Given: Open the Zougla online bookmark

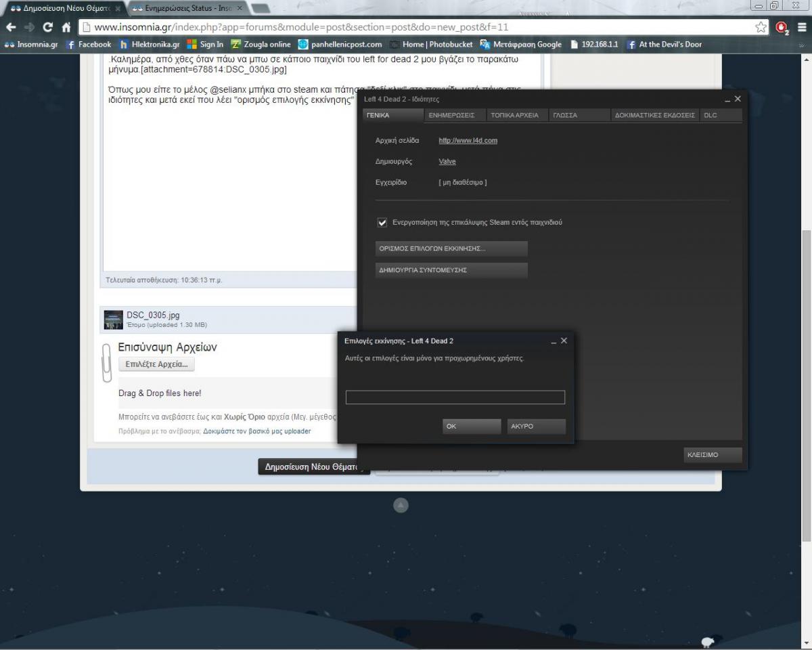Looking at the screenshot, I should pyautogui.click(x=261, y=45).
